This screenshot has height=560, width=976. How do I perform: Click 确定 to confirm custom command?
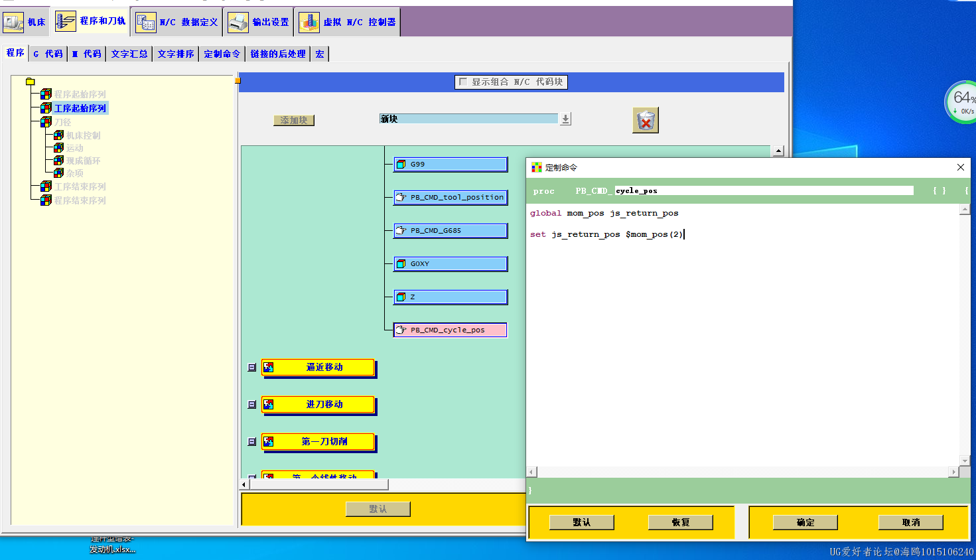[805, 523]
